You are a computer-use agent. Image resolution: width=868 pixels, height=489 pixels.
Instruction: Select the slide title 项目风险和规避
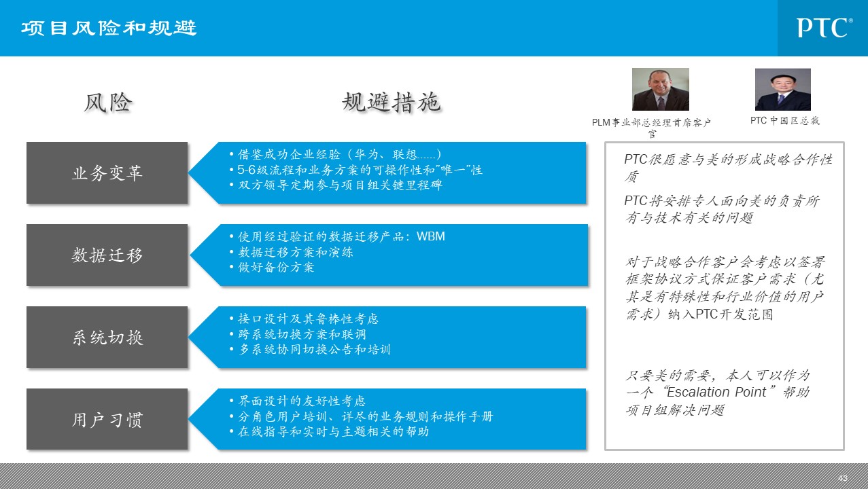pyautogui.click(x=109, y=29)
